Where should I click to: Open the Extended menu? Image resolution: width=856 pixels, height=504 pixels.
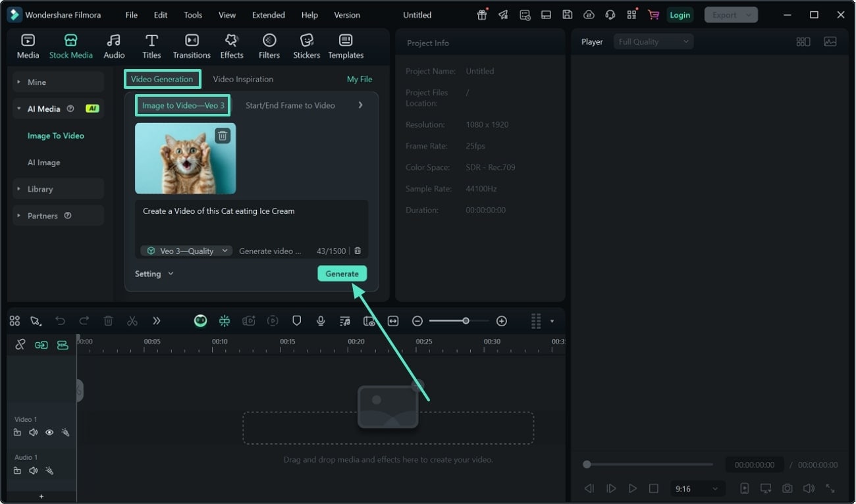pyautogui.click(x=269, y=14)
